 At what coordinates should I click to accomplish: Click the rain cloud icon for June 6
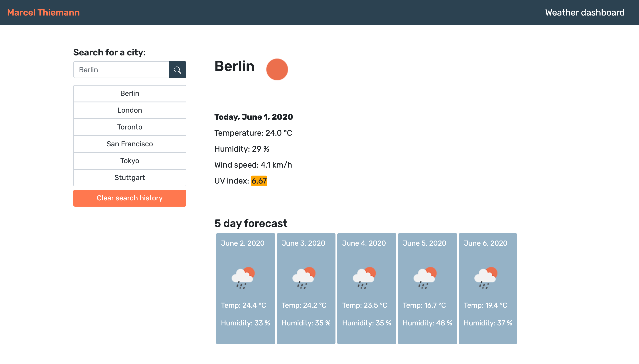[486, 278]
